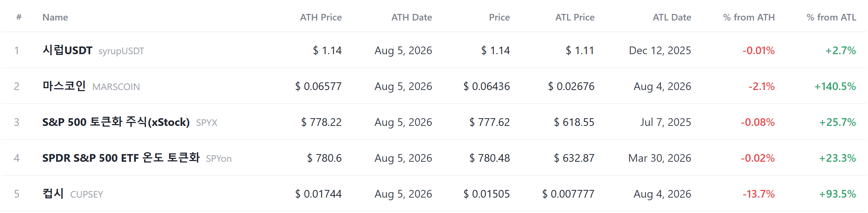Click the # rank column header

[19, 17]
